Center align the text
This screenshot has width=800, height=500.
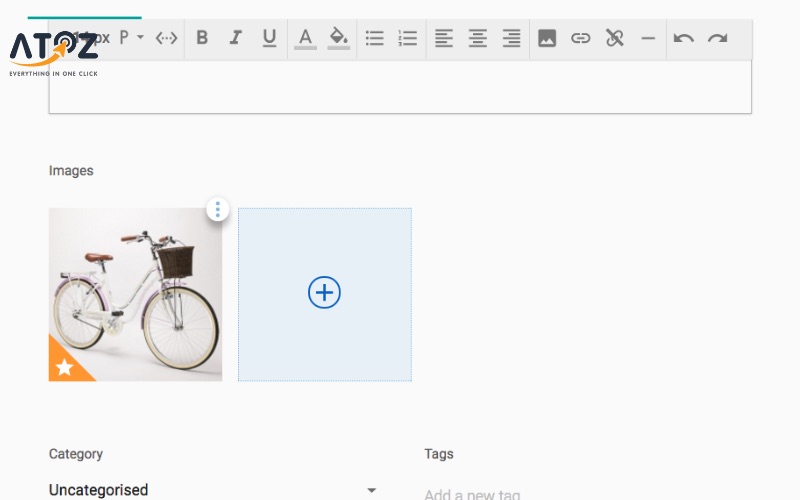coord(478,38)
